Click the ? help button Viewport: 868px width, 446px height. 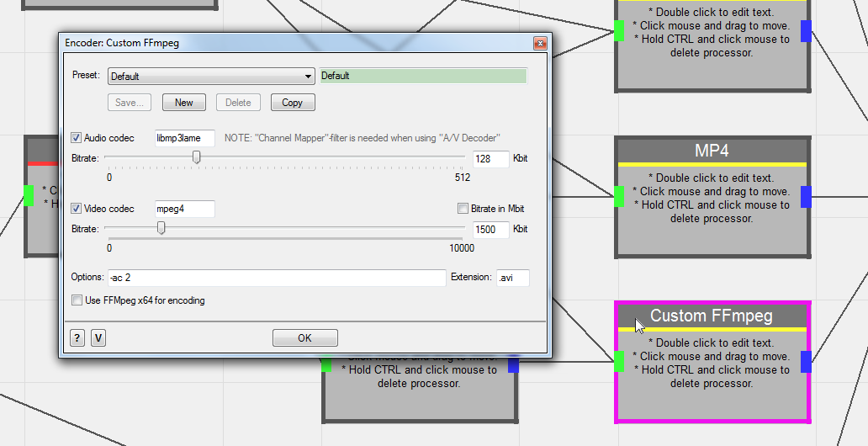[77, 338]
